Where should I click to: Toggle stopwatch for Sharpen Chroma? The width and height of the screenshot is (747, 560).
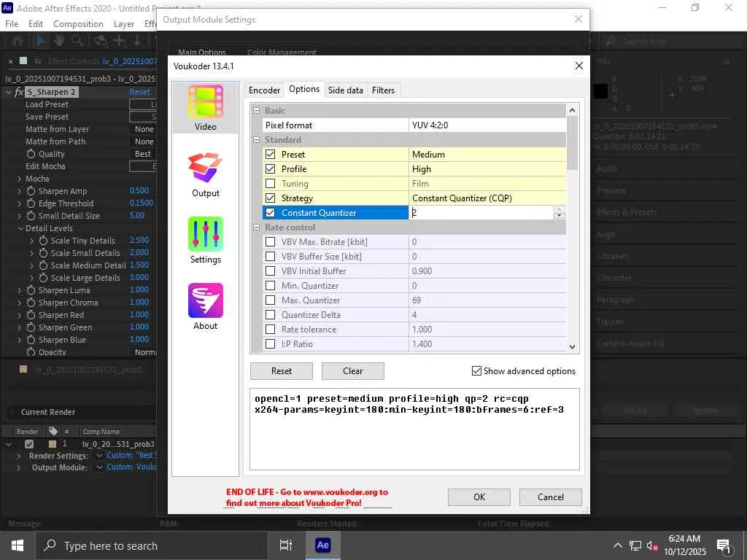31,303
